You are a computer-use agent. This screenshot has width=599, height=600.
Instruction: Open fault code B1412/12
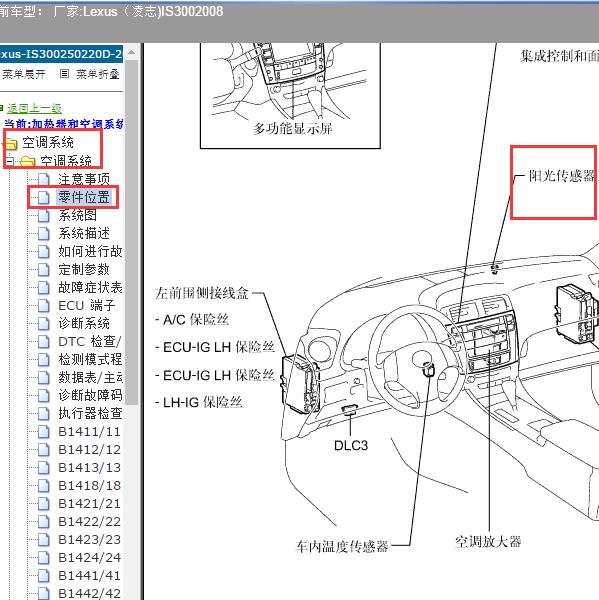(x=90, y=449)
